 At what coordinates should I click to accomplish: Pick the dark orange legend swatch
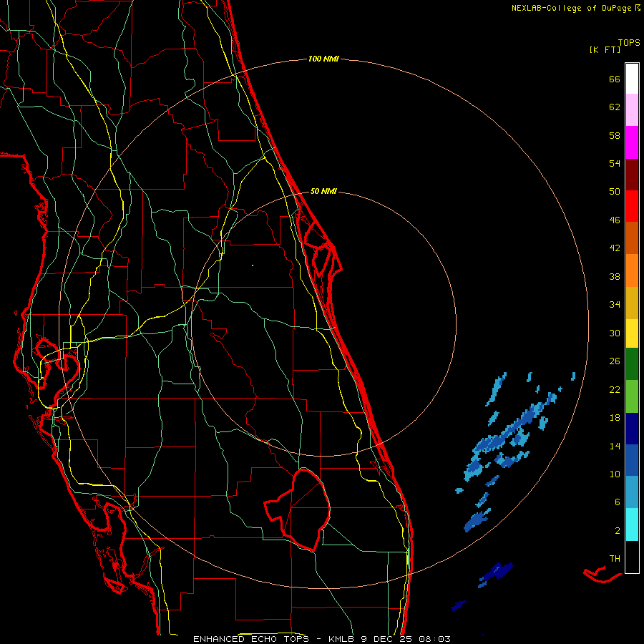(632, 238)
